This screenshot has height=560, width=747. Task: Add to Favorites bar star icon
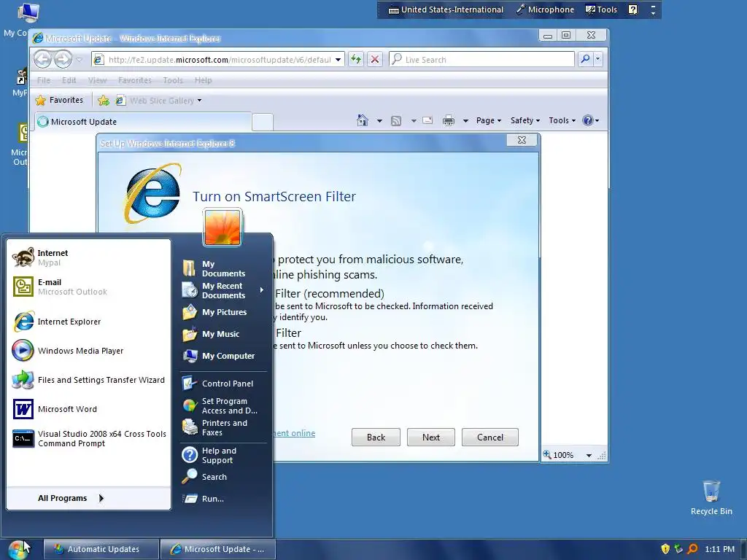point(103,101)
